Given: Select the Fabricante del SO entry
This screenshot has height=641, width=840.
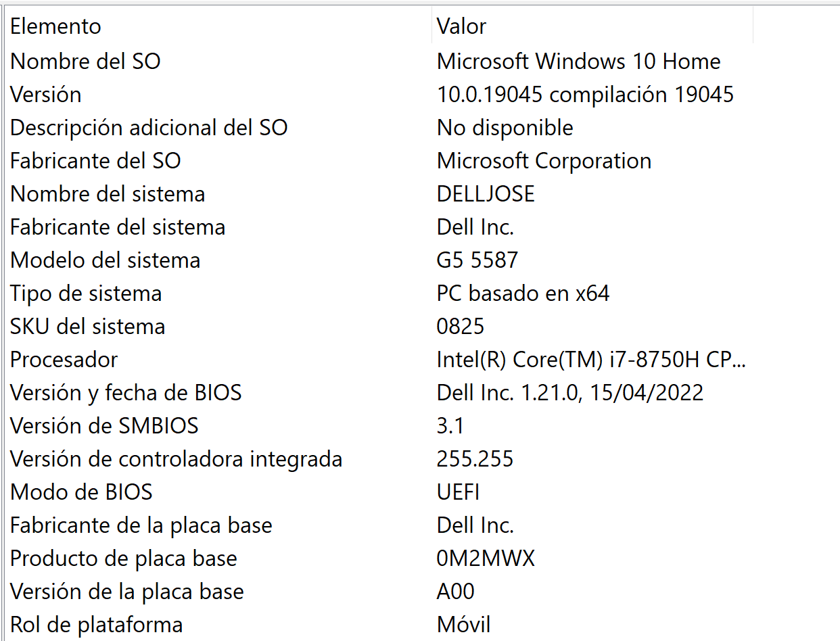Looking at the screenshot, I should [x=95, y=161].
